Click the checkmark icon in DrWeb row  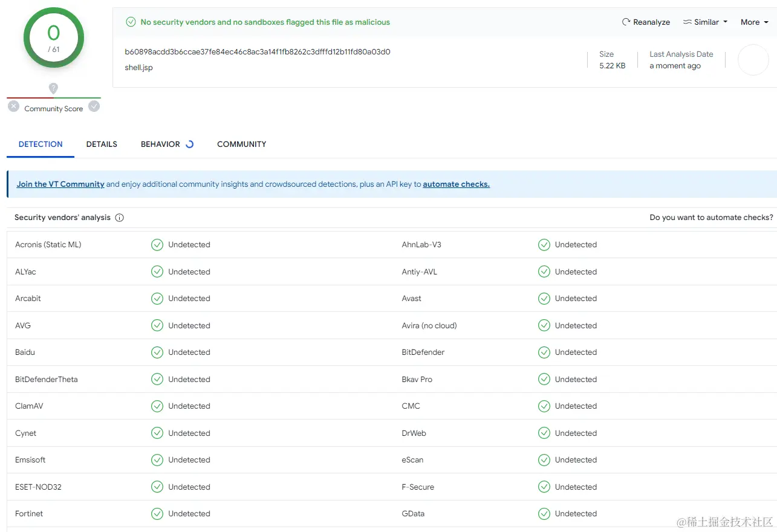(544, 433)
